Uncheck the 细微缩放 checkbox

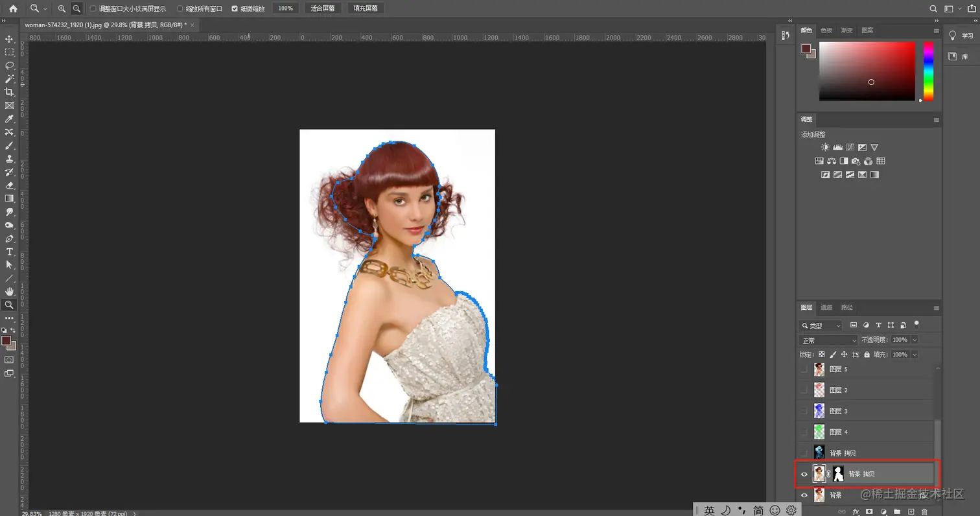pos(235,8)
